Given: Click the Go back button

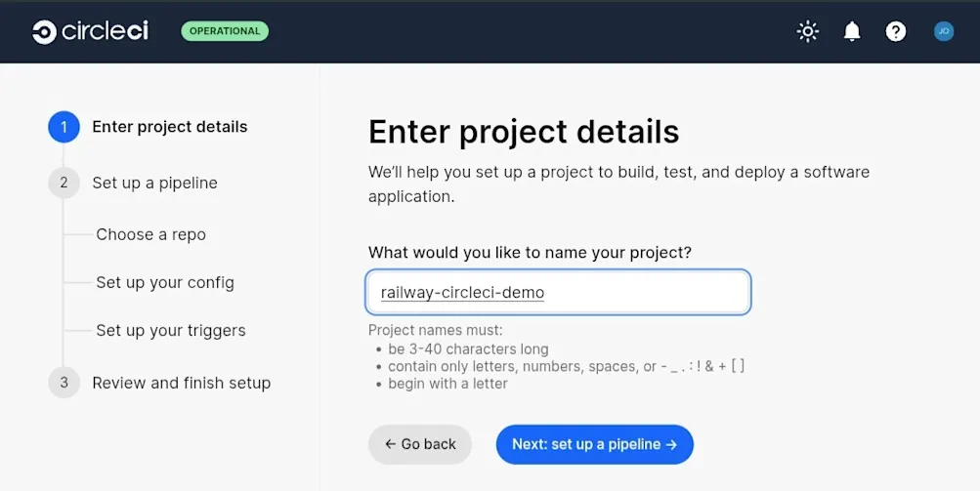Looking at the screenshot, I should tap(420, 444).
